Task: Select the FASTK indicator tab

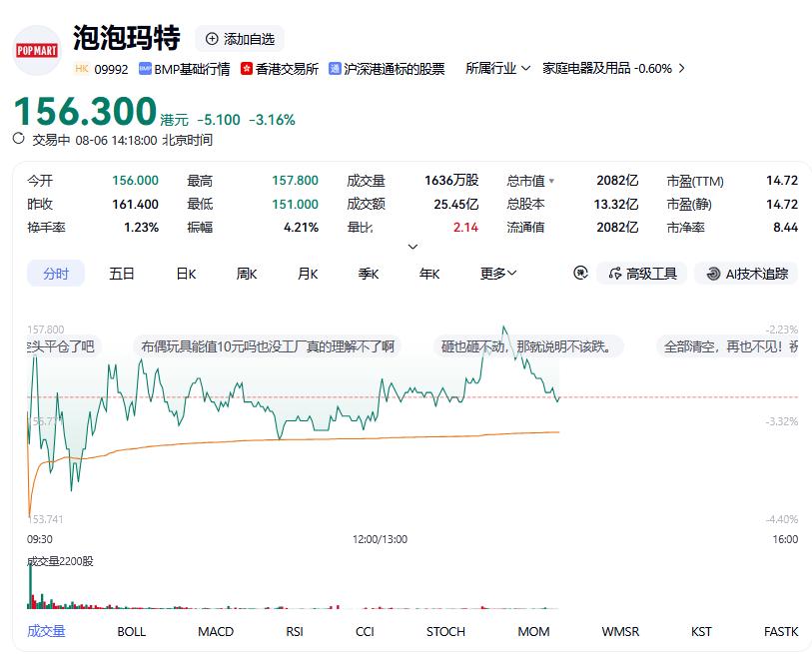Action: (781, 632)
